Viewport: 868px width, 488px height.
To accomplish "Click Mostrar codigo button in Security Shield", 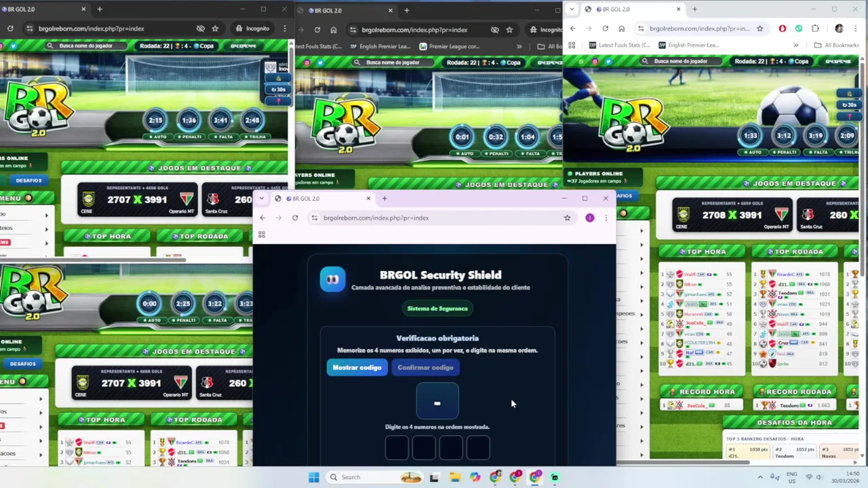I will (357, 367).
